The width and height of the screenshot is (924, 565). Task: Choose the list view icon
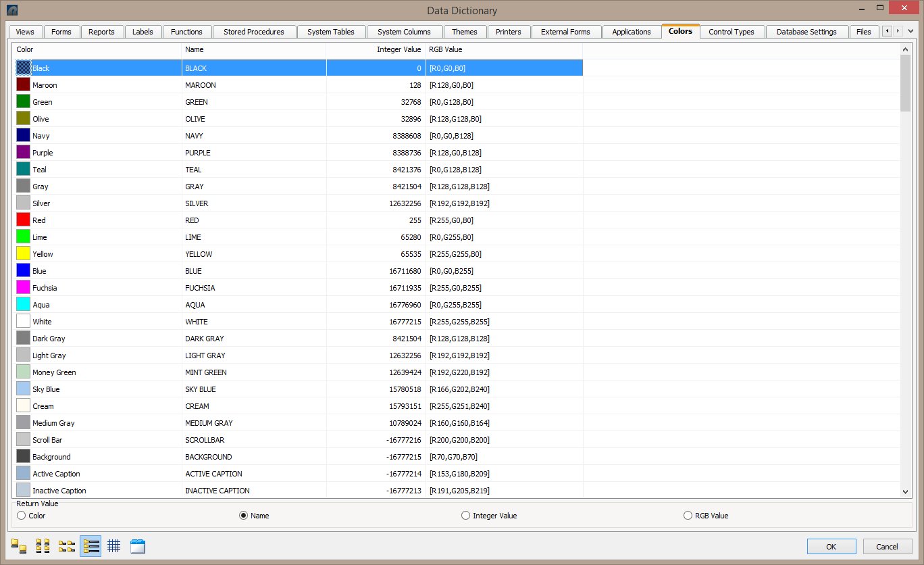click(66, 546)
